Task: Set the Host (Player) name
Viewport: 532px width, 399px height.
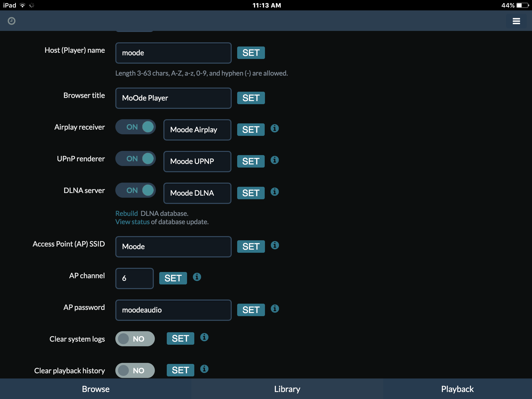Action: 251,53
